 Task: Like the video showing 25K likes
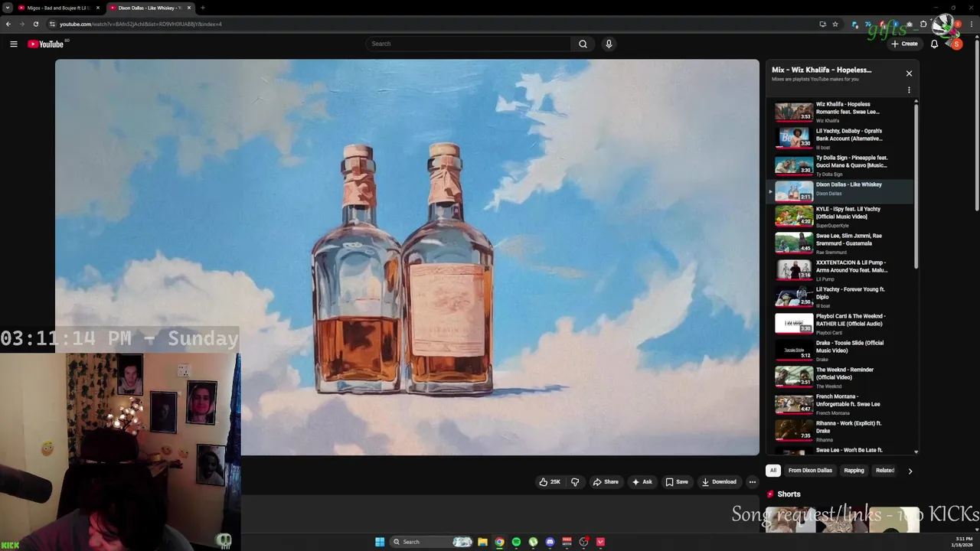pos(550,482)
